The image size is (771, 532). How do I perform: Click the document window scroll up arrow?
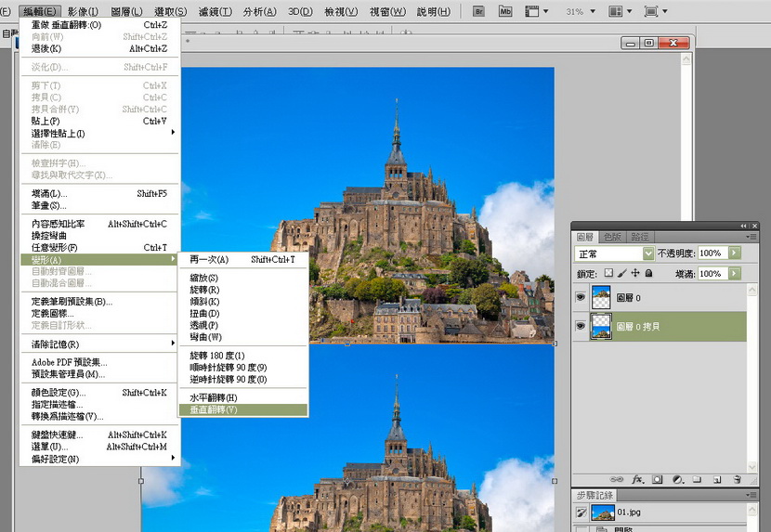point(686,59)
